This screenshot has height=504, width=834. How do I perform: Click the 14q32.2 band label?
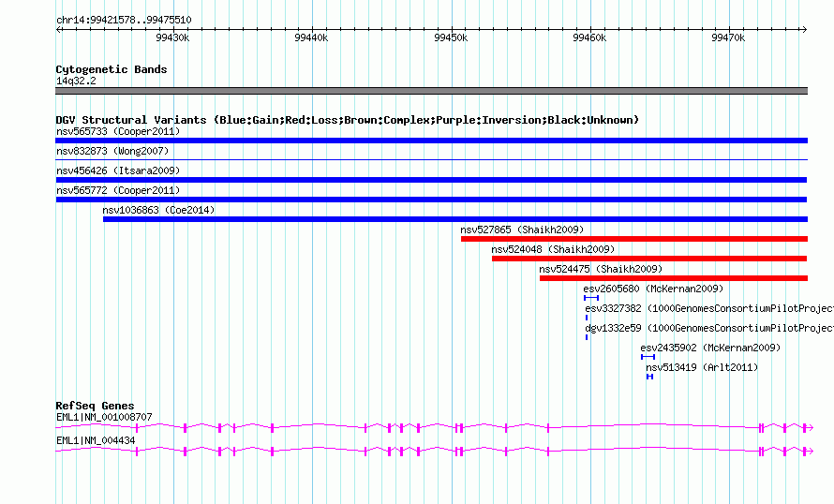click(x=76, y=81)
